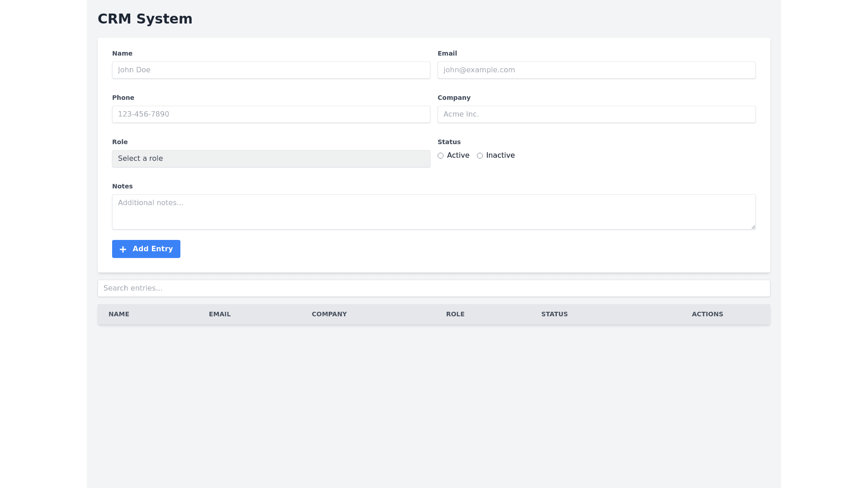The width and height of the screenshot is (868, 488).
Task: Open the Select a role dropdown
Action: (271, 159)
